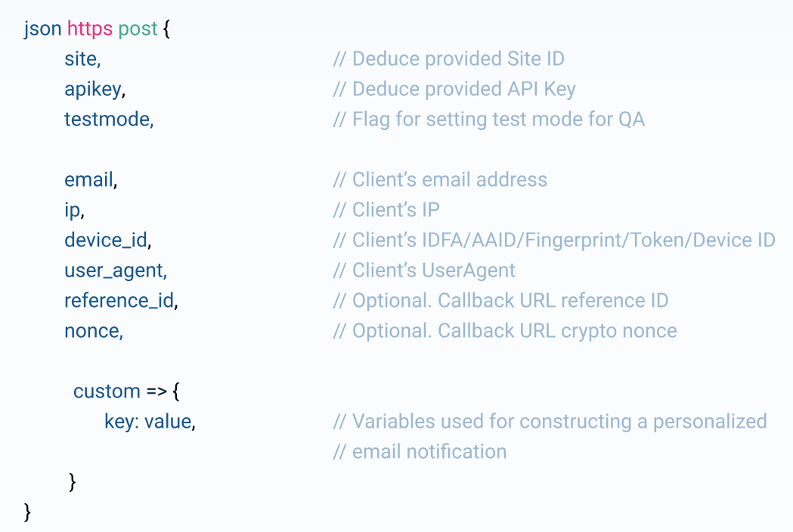This screenshot has width=793, height=532.
Task: Click the "testmode" parameter name
Action: 108,119
